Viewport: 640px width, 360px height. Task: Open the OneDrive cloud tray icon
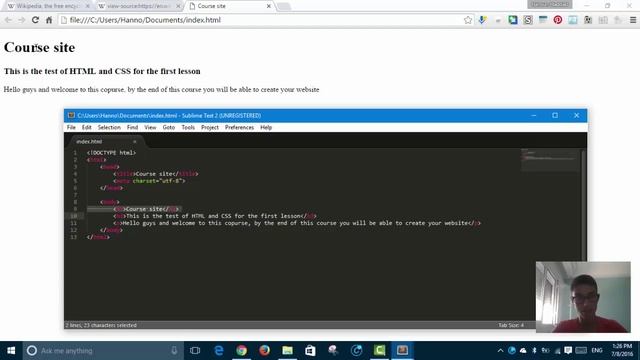click(523, 351)
